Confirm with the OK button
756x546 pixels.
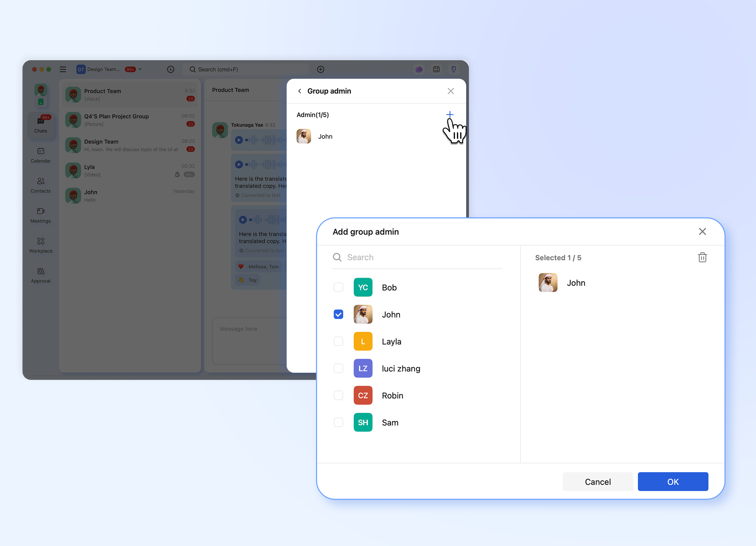[673, 482]
